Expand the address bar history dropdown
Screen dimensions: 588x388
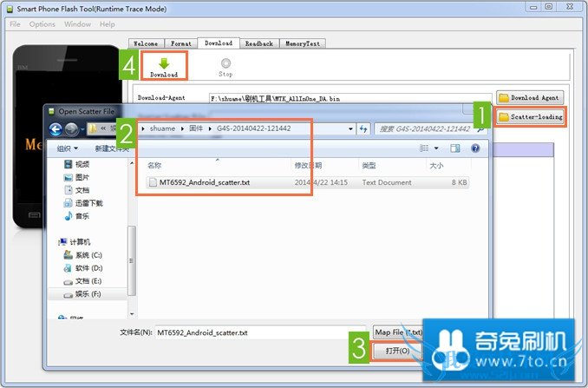pos(350,128)
